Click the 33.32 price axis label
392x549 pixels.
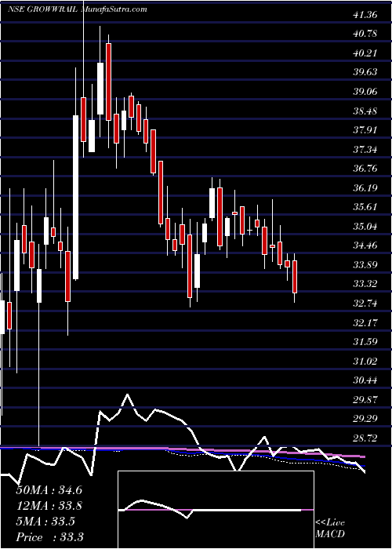pos(365,284)
